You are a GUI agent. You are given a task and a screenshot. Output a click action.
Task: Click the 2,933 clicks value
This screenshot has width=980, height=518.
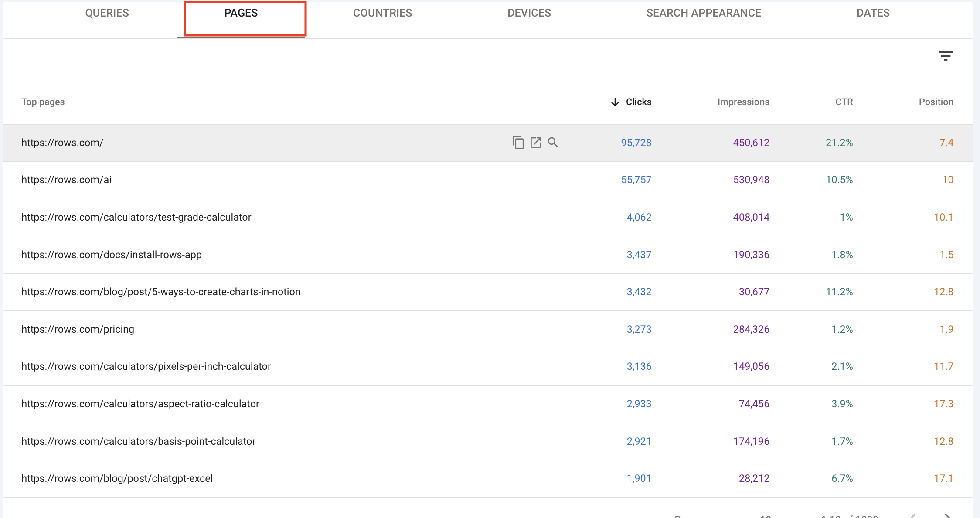click(x=639, y=404)
